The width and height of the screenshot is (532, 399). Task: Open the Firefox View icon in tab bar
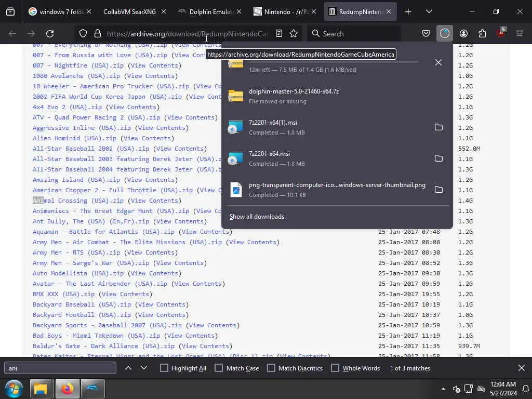pos(10,11)
